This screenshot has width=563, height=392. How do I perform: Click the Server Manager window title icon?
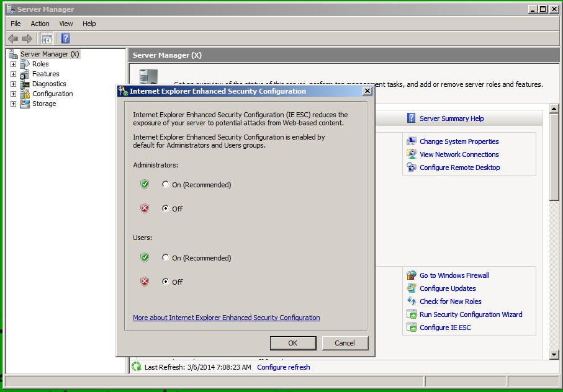11,9
